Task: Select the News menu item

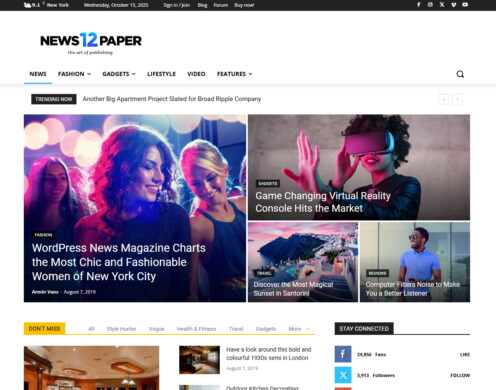Action: click(x=38, y=74)
